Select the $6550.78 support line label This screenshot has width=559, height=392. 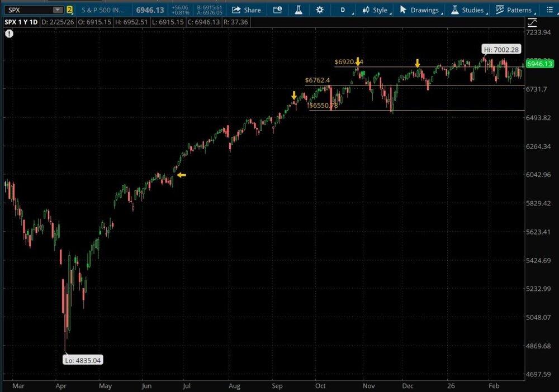[324, 105]
